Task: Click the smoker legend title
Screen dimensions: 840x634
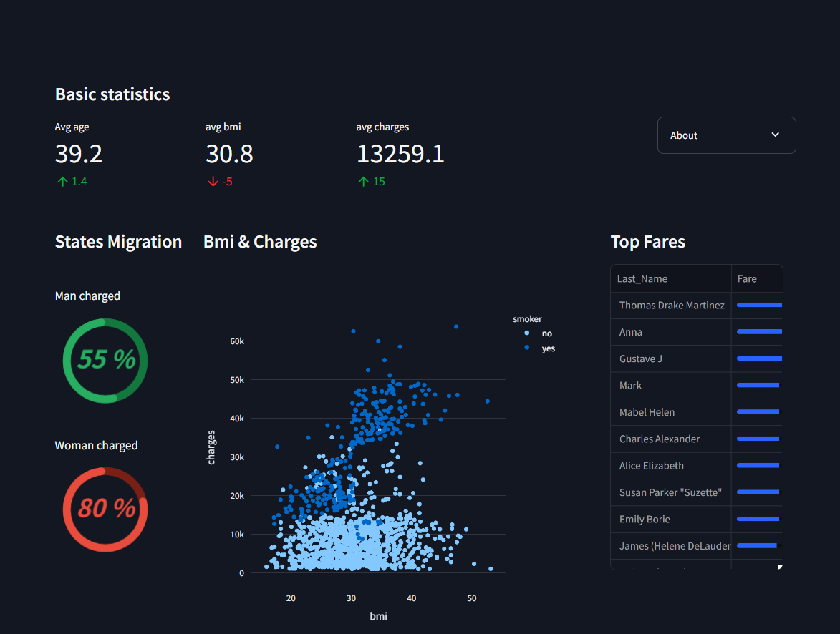Action: (527, 319)
